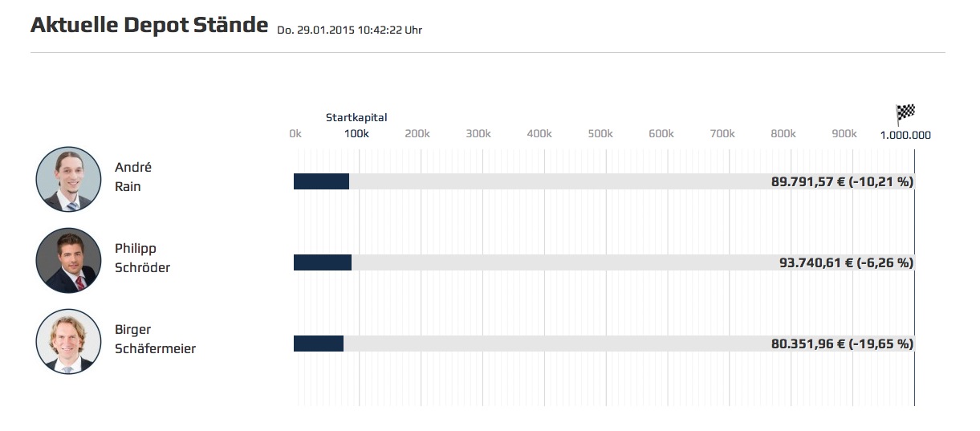This screenshot has width=980, height=431.
Task: Click Birger Schäfermeier's dark blue progress bar
Action: click(x=319, y=344)
